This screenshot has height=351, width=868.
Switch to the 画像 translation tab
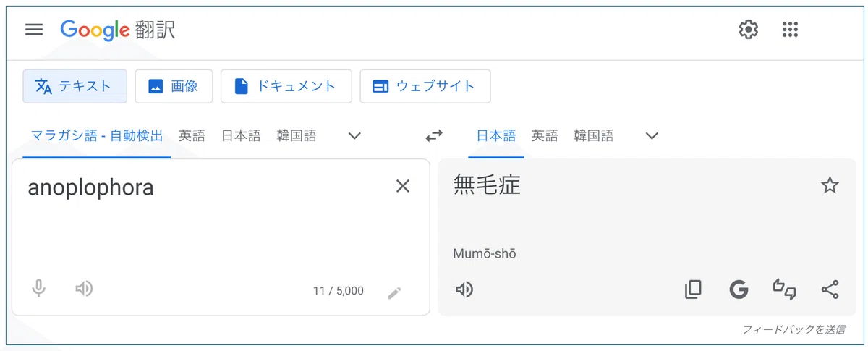(x=174, y=86)
